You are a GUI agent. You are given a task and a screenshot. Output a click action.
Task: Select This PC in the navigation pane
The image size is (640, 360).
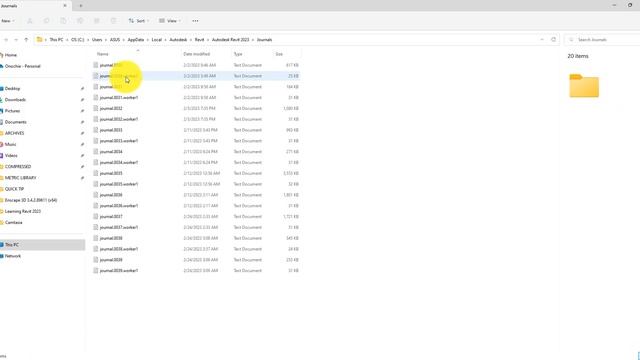pos(12,245)
